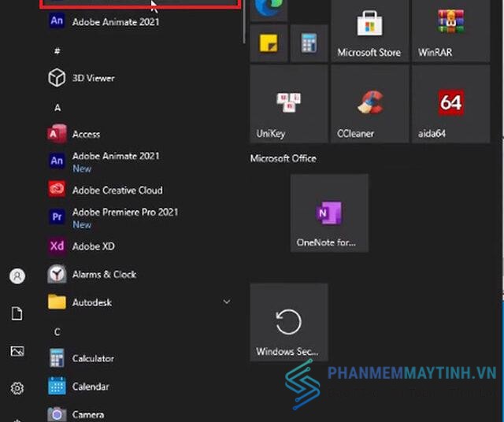The height and width of the screenshot is (422, 504).
Task: Launch aida64 tile
Action: click(x=451, y=103)
